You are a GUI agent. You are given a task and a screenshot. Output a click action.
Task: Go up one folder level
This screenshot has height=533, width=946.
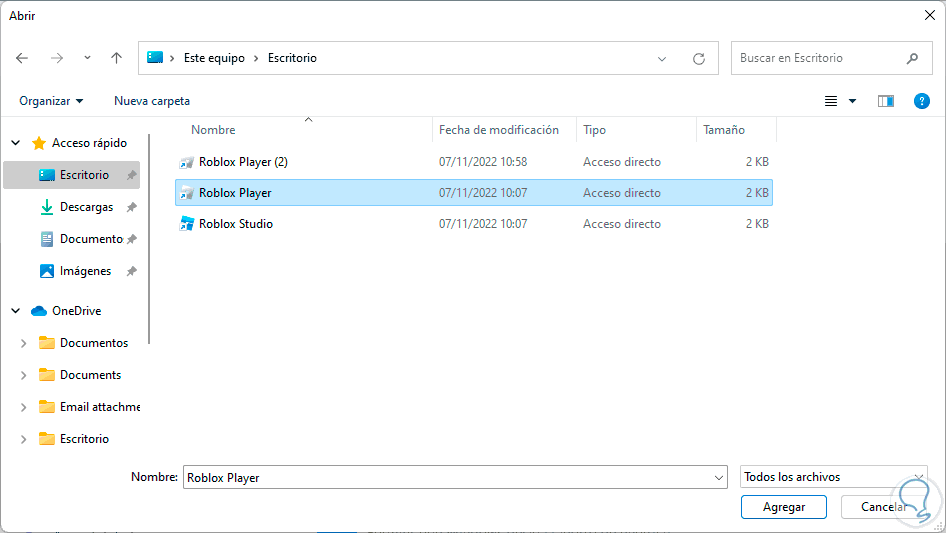point(116,58)
